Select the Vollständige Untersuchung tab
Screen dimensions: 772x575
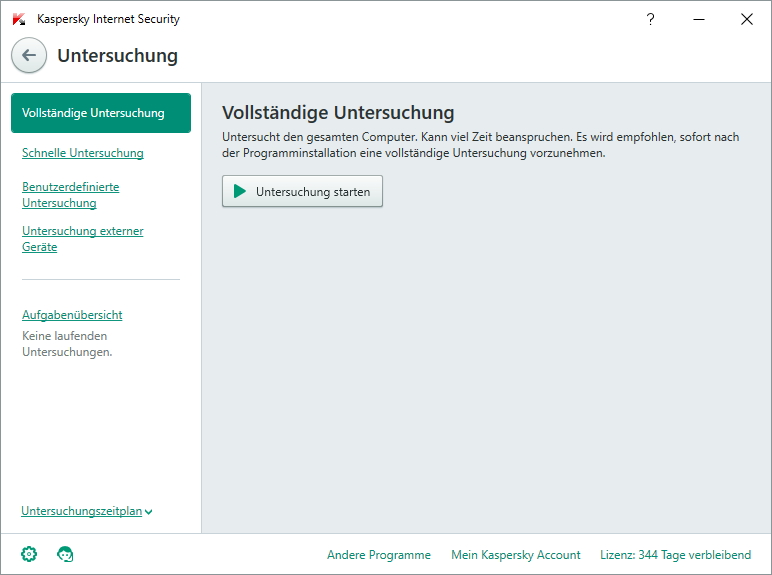[101, 113]
